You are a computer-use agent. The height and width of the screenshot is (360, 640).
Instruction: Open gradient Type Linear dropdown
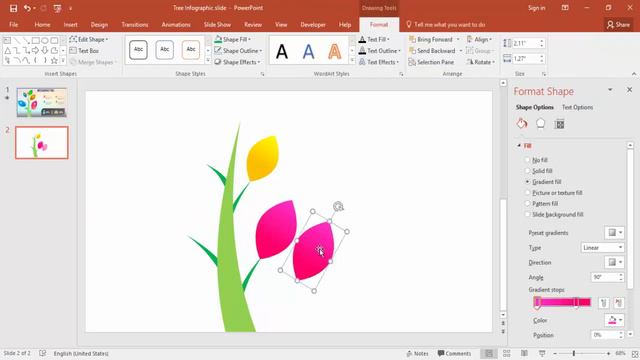(602, 248)
